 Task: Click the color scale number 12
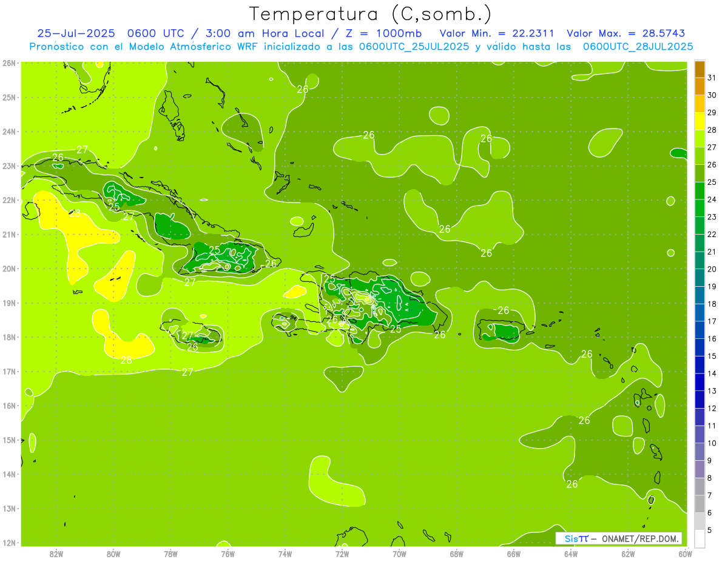(712, 408)
